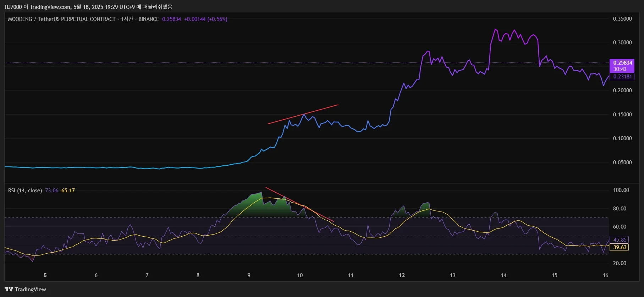Click the 30:43 countdown timer label
644x297 pixels.
(620, 69)
